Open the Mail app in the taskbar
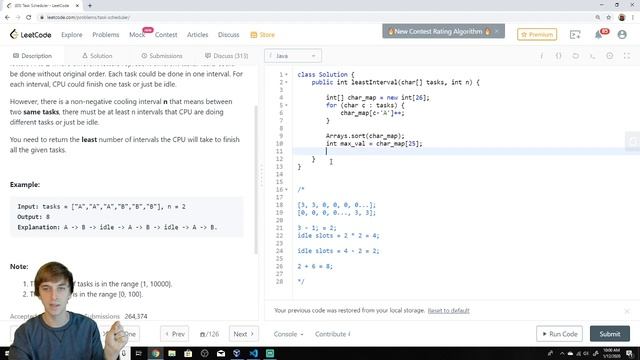 (221, 353)
